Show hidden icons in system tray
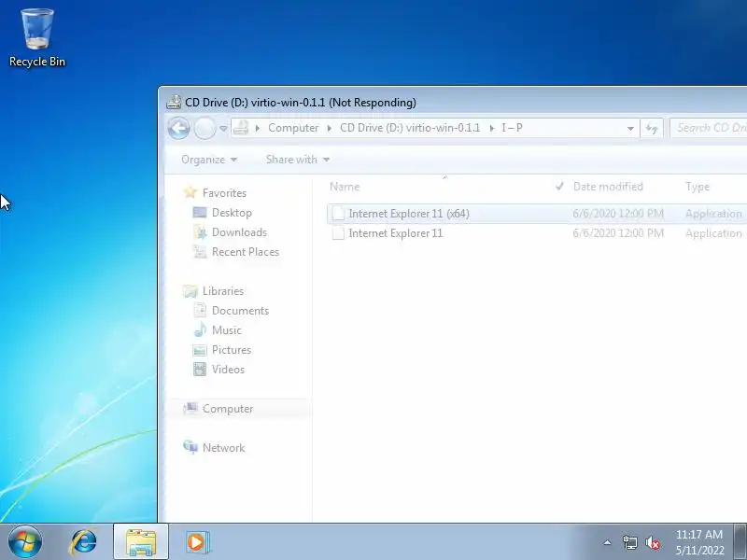The image size is (747, 560). click(x=607, y=542)
